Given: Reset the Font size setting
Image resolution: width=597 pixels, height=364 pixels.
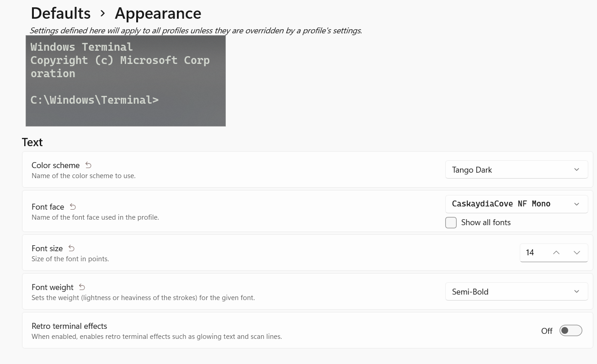Looking at the screenshot, I should (71, 248).
